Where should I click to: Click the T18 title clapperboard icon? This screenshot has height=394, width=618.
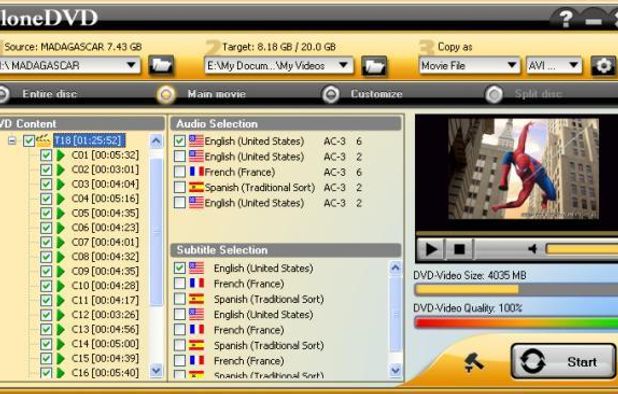pyautogui.click(x=44, y=140)
